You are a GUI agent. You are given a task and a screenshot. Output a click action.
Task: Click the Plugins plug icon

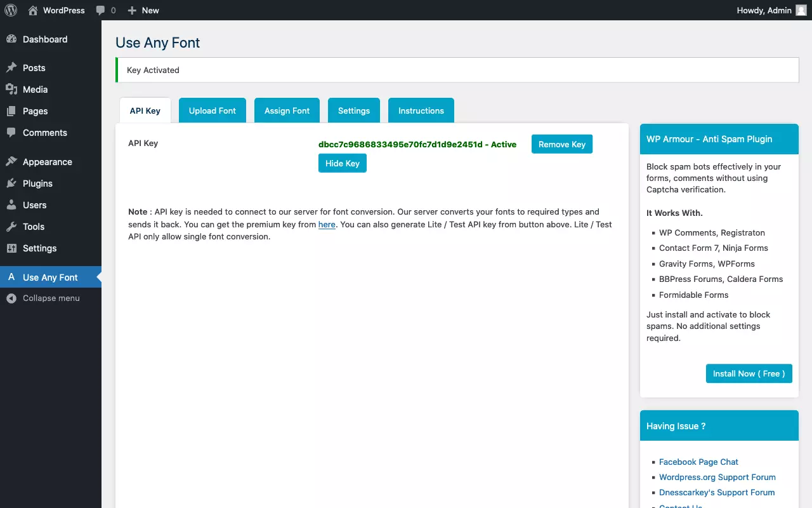[x=11, y=184]
